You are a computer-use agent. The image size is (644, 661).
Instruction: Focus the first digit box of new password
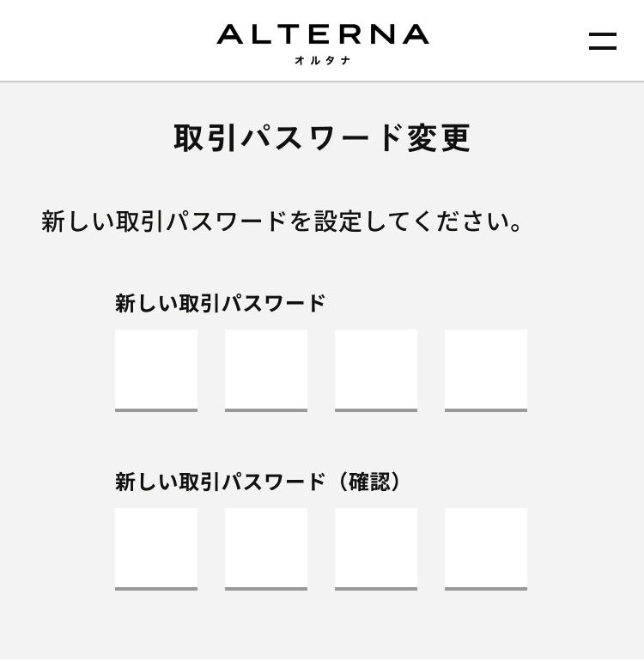coord(156,369)
